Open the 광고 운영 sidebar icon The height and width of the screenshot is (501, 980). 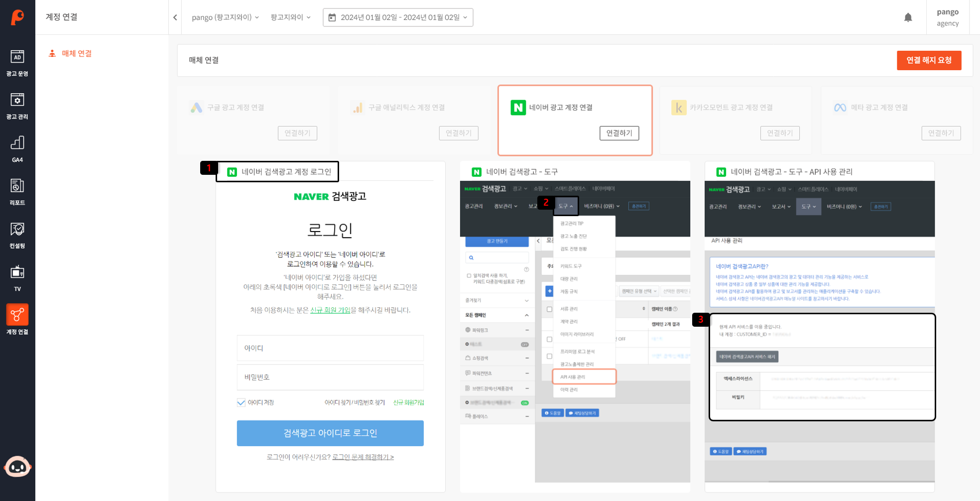(x=17, y=63)
